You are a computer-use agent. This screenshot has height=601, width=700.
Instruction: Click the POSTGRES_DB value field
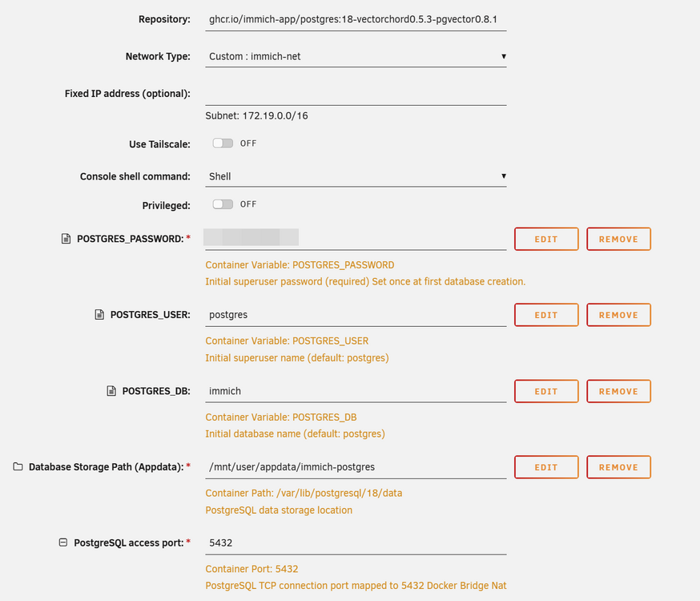coord(356,391)
